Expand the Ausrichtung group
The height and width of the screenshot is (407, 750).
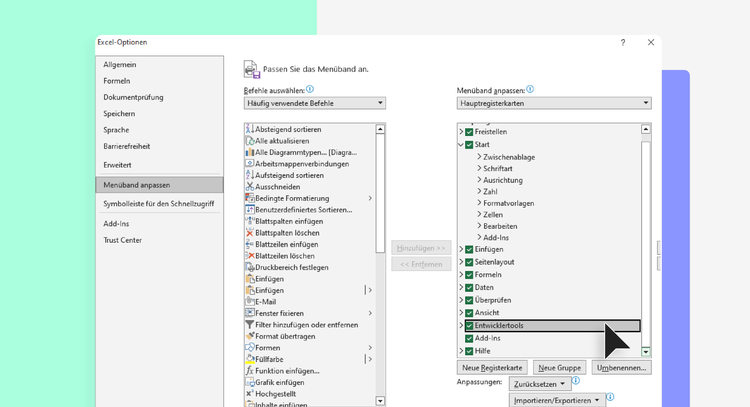coord(479,179)
